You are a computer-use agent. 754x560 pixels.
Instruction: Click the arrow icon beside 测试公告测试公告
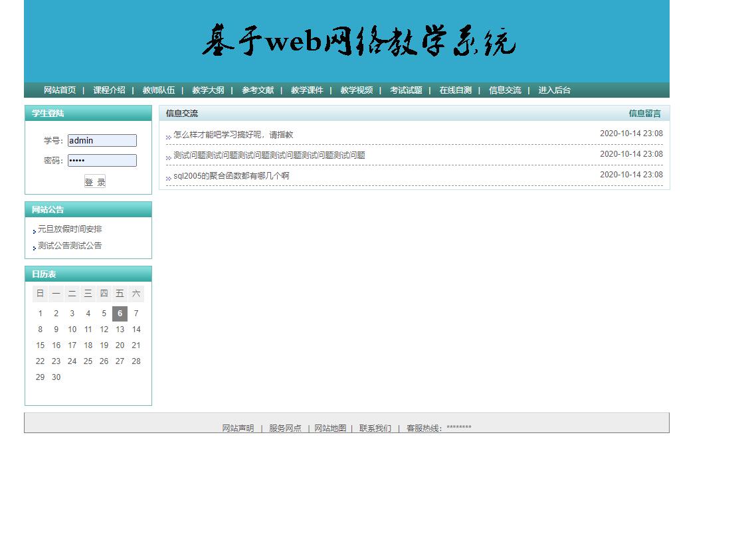click(x=33, y=246)
